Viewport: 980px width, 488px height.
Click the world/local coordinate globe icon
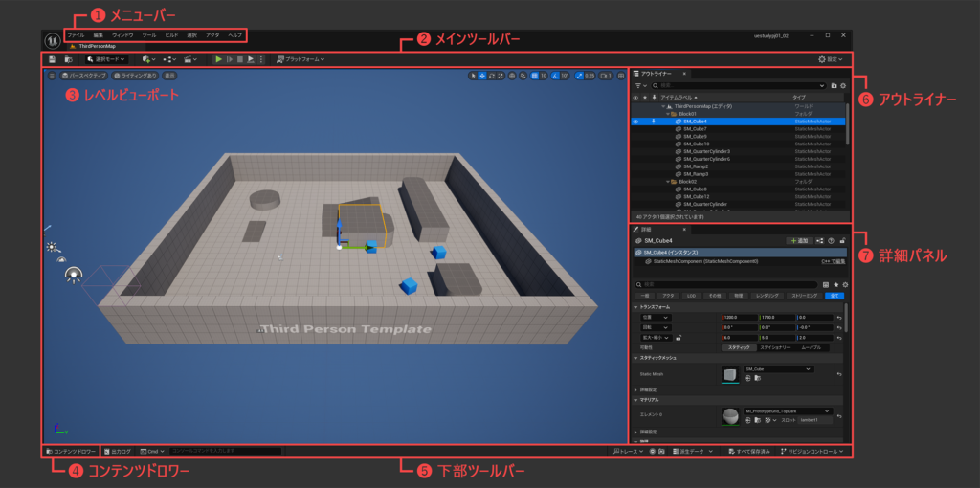pyautogui.click(x=512, y=76)
